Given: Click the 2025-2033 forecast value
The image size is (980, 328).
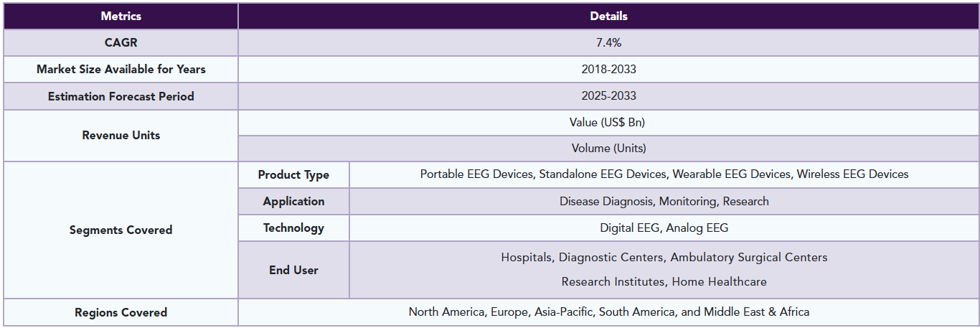Looking at the screenshot, I should click(608, 96).
